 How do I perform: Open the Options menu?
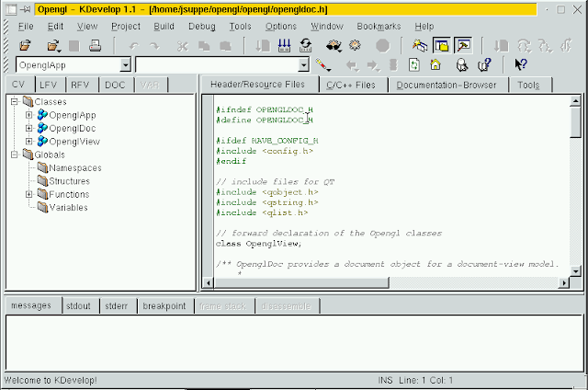(x=281, y=27)
